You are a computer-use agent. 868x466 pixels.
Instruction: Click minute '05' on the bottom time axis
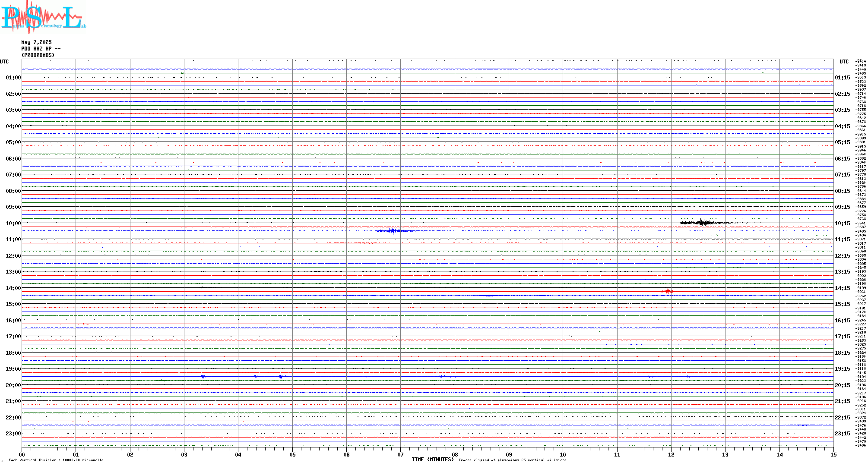292,454
